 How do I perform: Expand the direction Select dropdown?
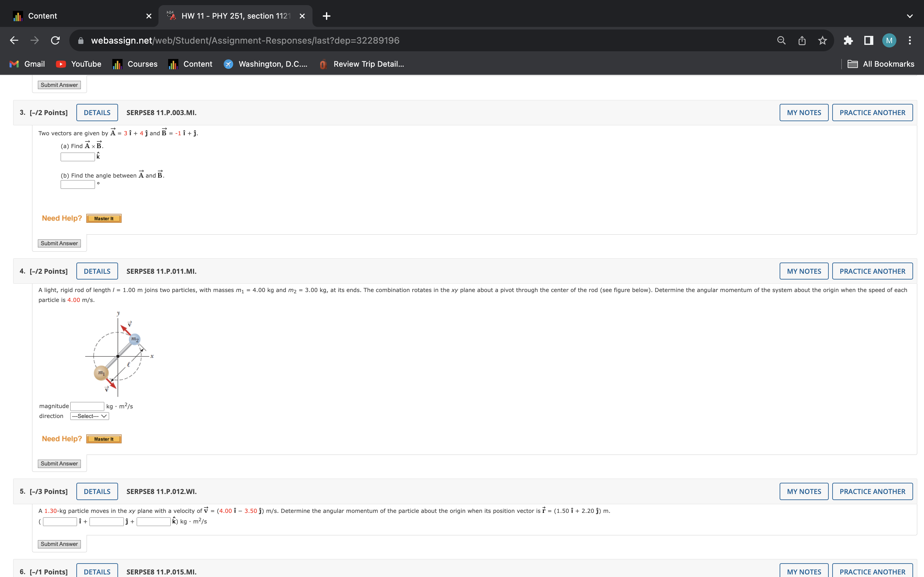click(89, 416)
